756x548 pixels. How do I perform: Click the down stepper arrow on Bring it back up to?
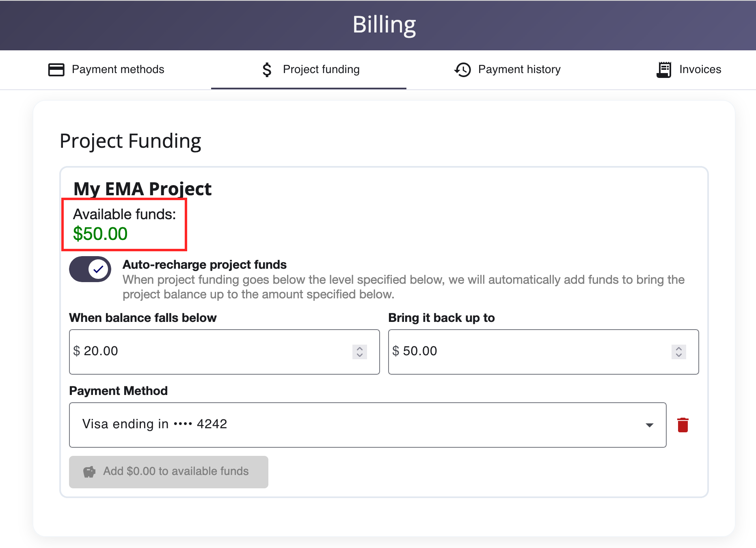coord(678,356)
